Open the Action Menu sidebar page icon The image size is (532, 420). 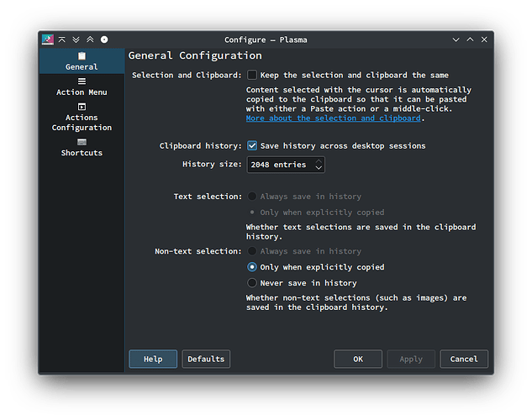coord(82,81)
